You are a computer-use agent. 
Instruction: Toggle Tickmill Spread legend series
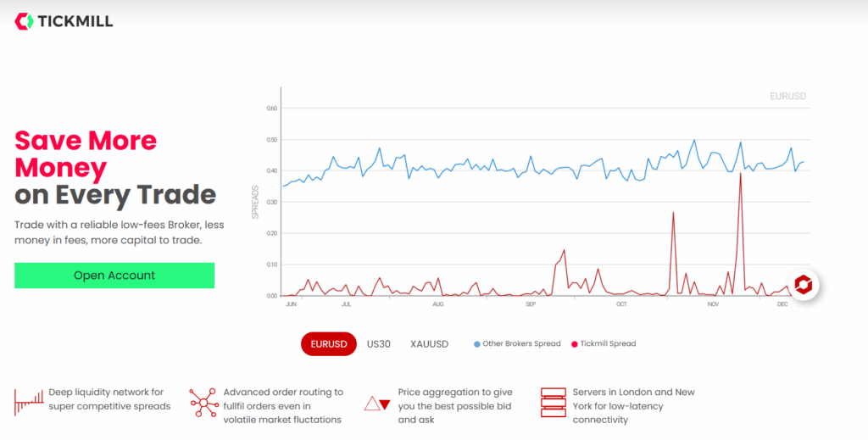pos(604,343)
